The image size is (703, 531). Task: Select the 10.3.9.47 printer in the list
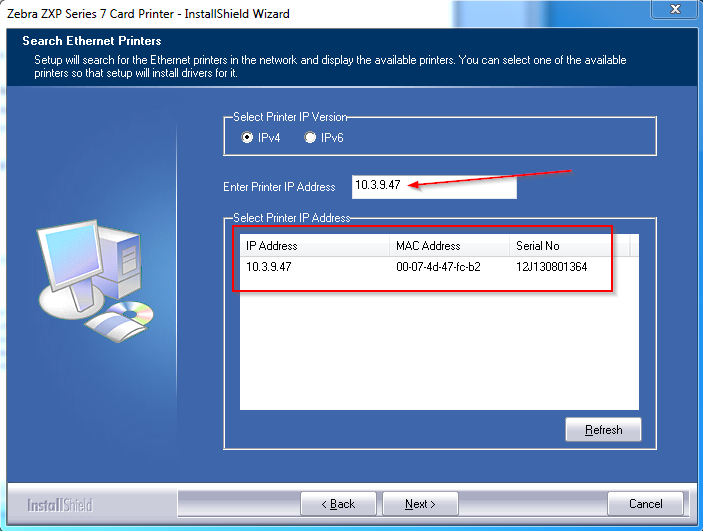(269, 267)
